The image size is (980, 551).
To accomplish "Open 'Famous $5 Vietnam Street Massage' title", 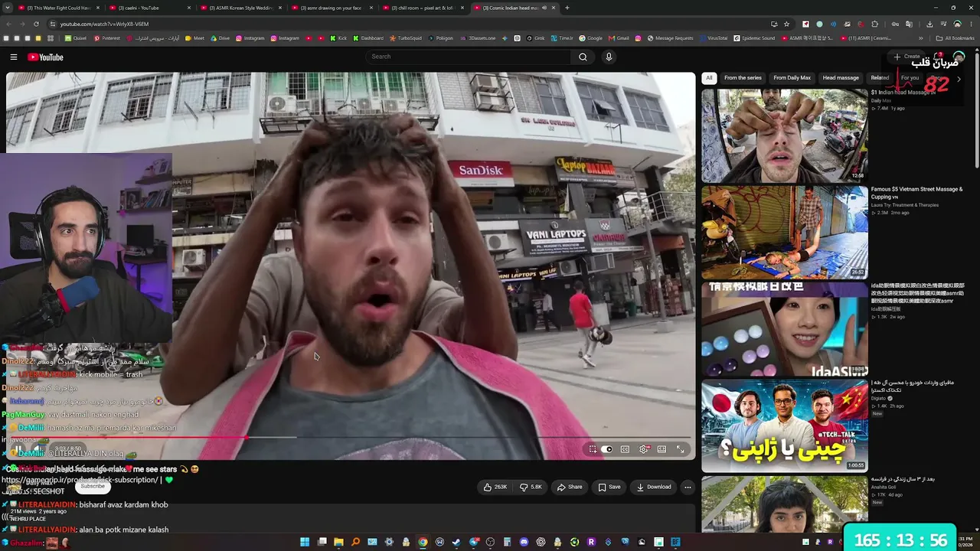I will click(x=916, y=193).
